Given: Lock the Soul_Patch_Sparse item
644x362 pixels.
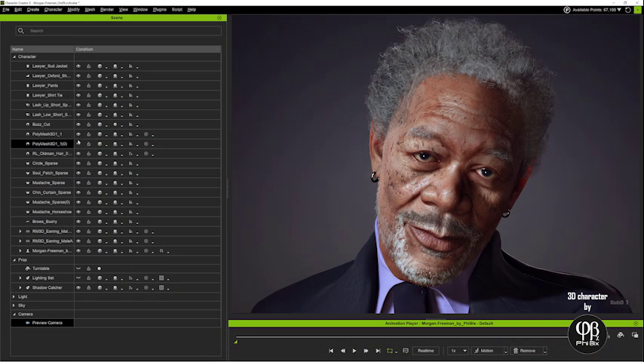Looking at the screenshot, I should pyautogui.click(x=89, y=173).
